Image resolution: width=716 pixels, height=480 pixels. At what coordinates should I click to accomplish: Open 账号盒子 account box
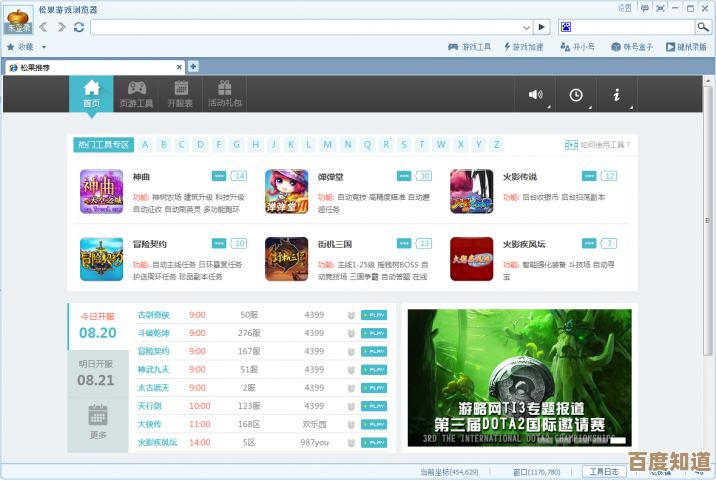(x=632, y=47)
